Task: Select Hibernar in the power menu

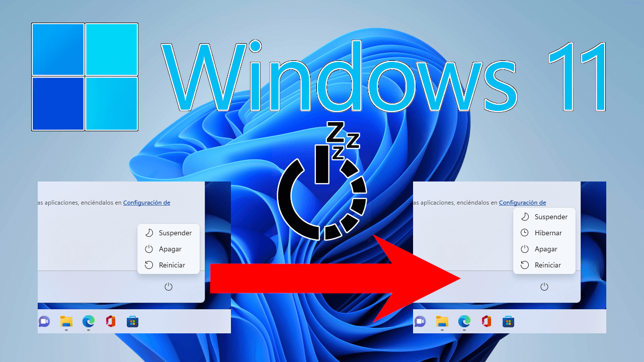Action: (544, 233)
